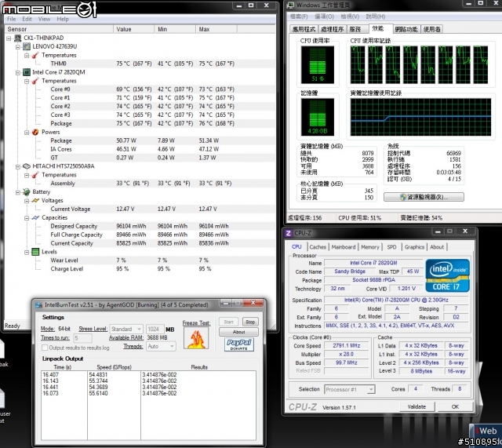Viewport: 502px width, 448px height.
Task: Collapse the Intel Core i7 2820QM node
Action: tap(18, 72)
